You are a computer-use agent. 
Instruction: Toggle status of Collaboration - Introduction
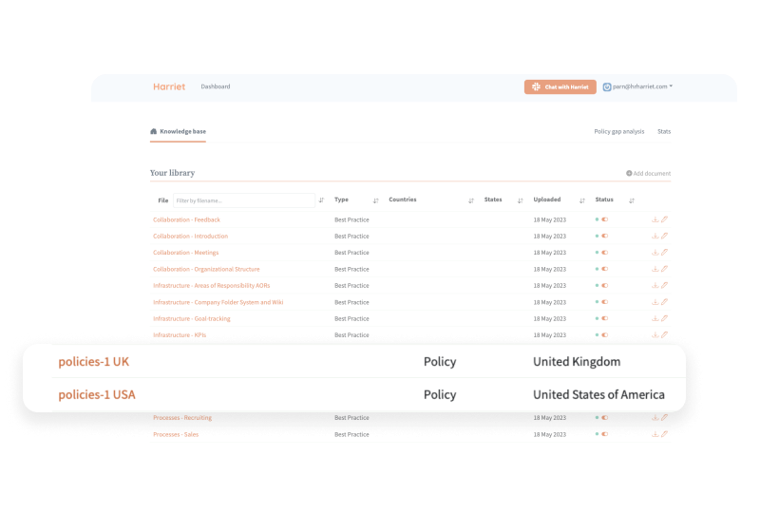pos(605,236)
